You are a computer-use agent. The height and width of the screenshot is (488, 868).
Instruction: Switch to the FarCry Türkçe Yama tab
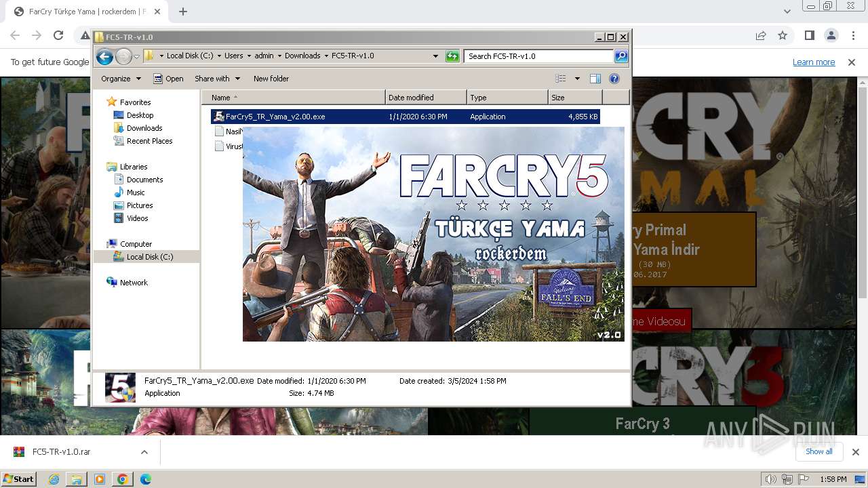(88, 12)
